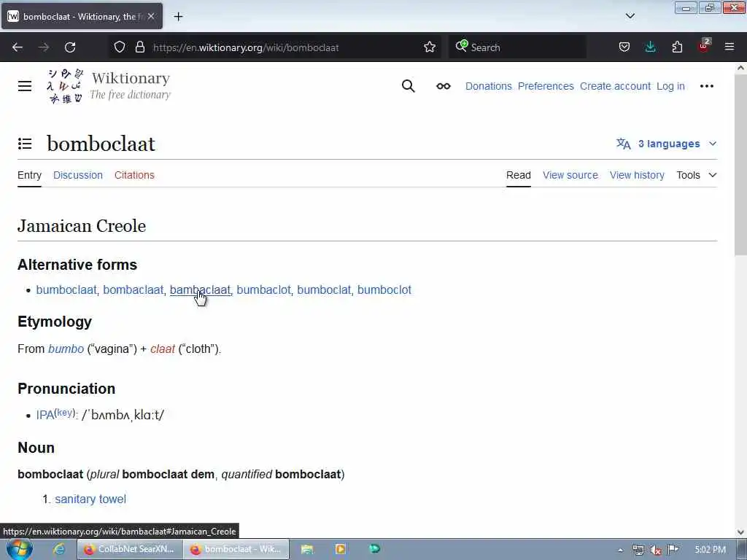Select the Read view tab

[519, 175]
